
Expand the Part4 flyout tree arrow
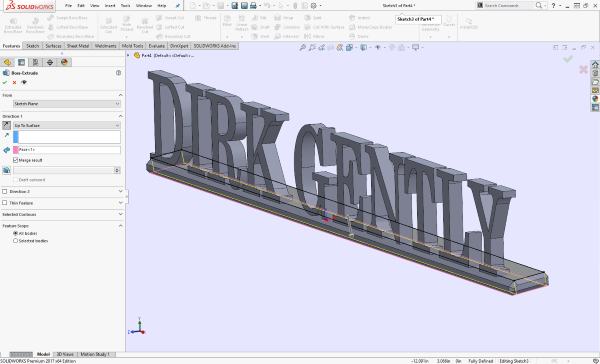pos(129,55)
